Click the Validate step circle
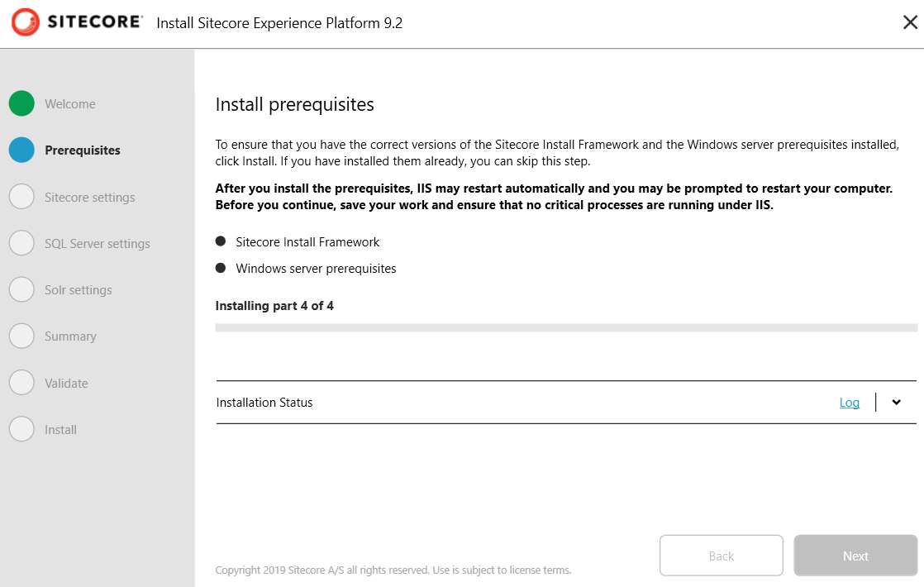Screen dimensions: 924x587 click(x=21, y=383)
